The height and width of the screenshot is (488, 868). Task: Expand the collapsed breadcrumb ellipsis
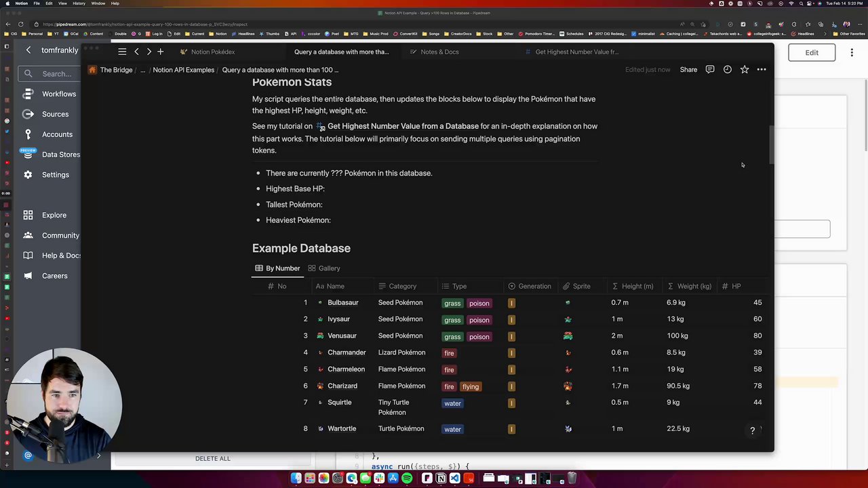pos(142,70)
